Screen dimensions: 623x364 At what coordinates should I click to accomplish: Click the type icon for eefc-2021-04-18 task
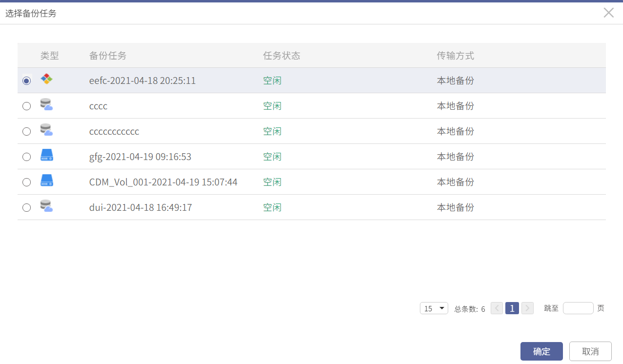[46, 79]
